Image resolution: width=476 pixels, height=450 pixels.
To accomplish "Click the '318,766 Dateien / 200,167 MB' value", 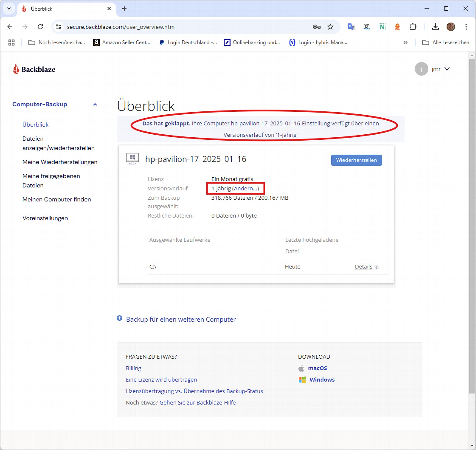I will (x=250, y=198).
